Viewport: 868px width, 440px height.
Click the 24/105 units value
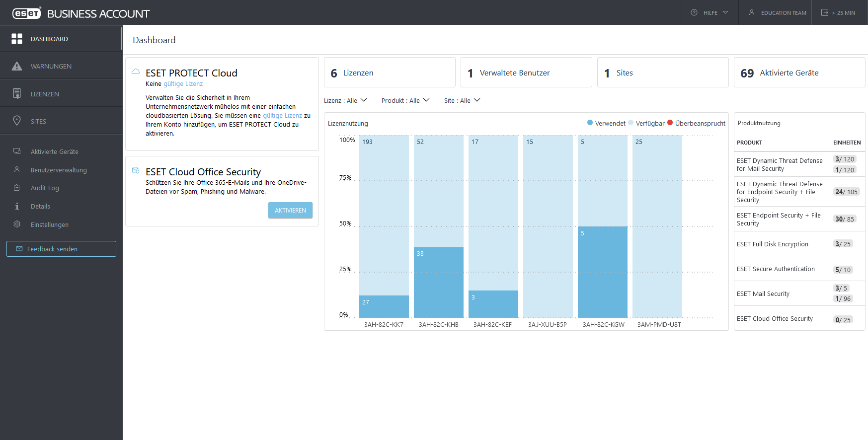pos(847,192)
